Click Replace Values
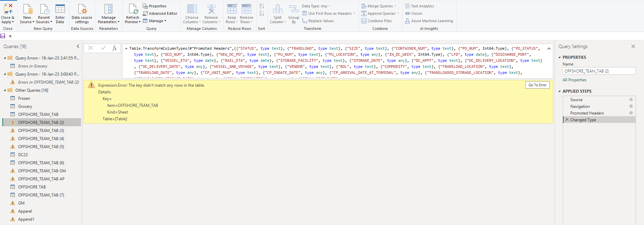The width and height of the screenshot is (644, 225). tap(318, 21)
